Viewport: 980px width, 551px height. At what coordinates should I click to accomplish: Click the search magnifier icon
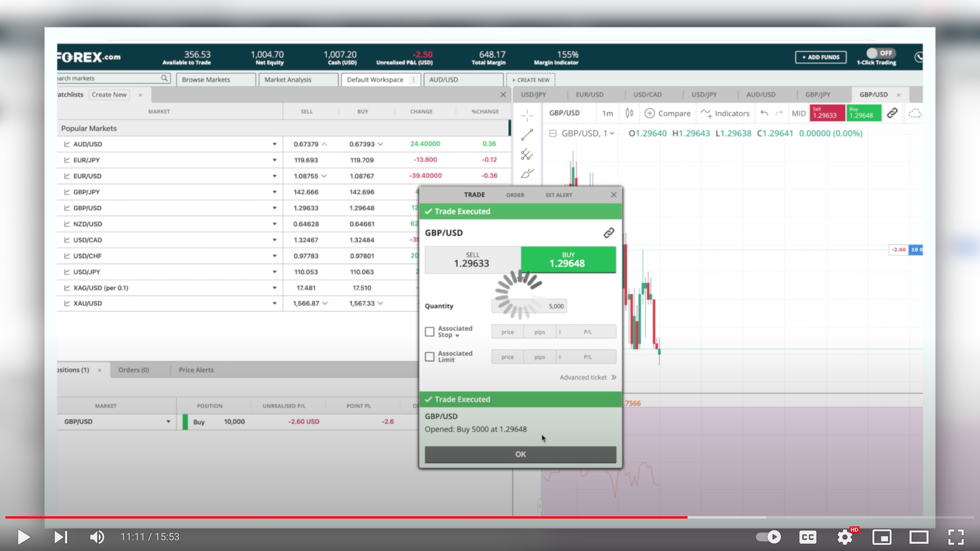pos(164,78)
